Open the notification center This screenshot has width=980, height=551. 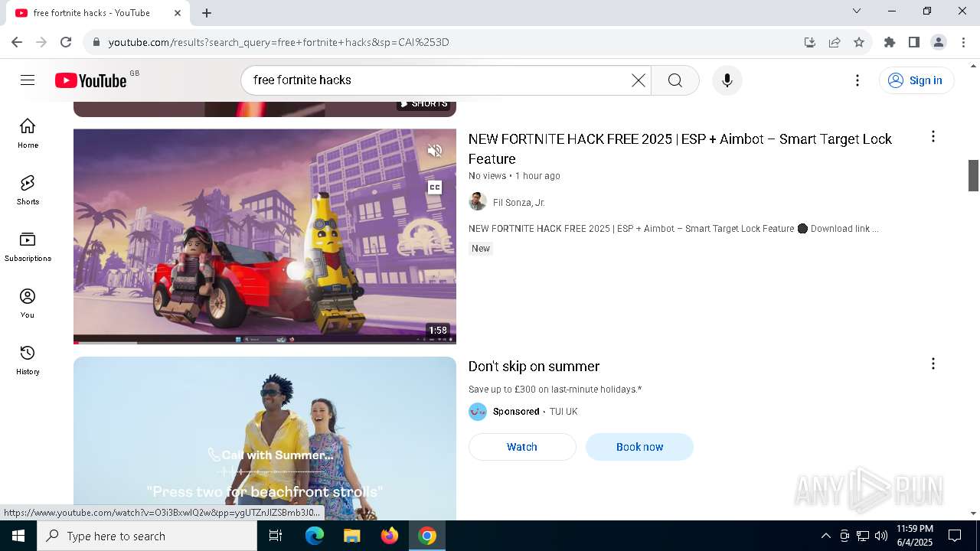click(x=955, y=536)
